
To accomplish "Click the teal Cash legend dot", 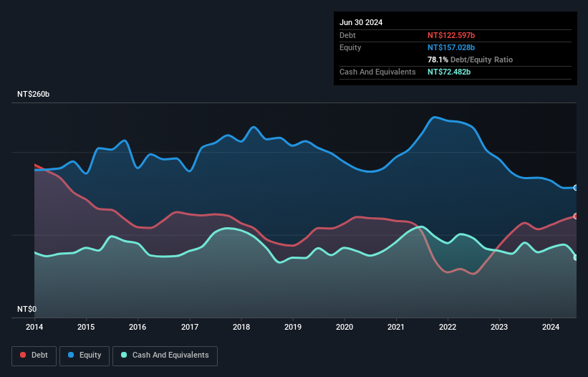I will point(124,355).
